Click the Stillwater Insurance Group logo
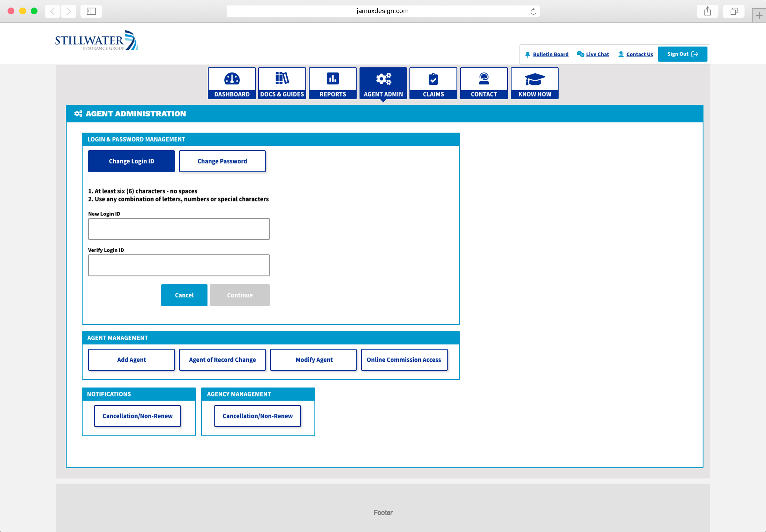Screen dimensions: 766x532 97,40
